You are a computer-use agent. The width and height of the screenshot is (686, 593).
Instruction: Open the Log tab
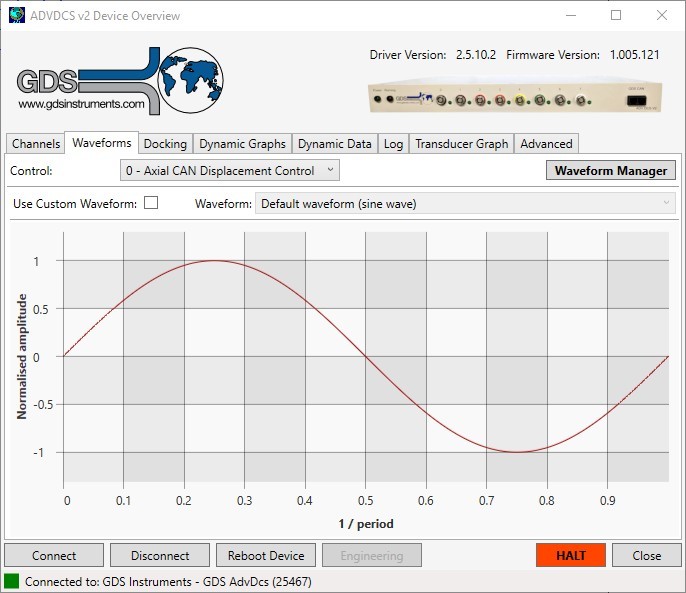[394, 144]
